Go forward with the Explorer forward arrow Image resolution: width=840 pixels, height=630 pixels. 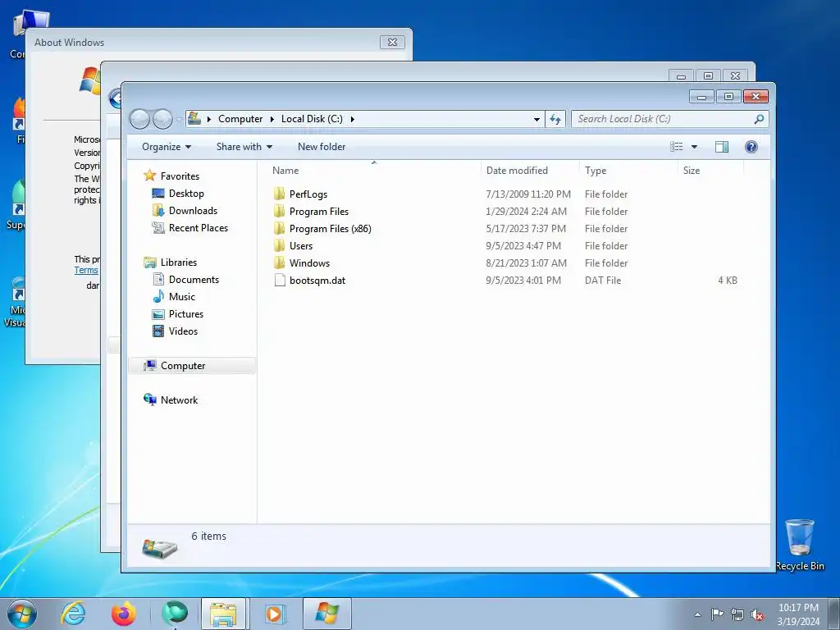(x=162, y=119)
